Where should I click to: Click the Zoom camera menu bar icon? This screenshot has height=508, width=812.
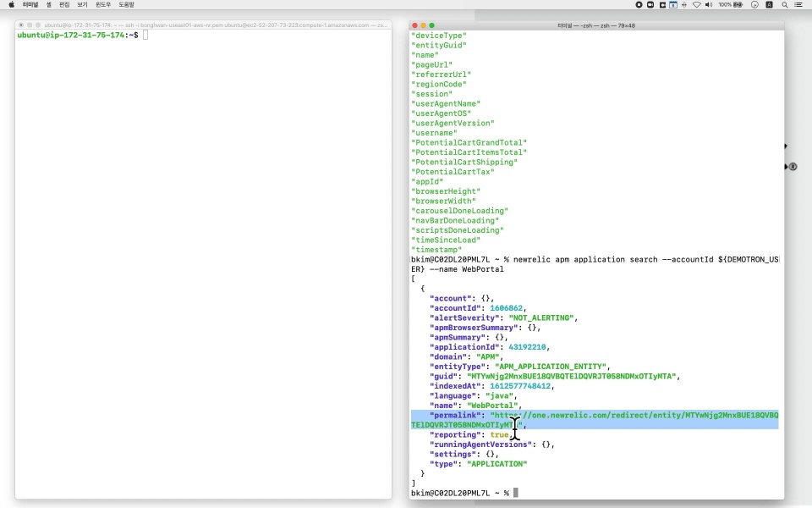click(x=650, y=5)
